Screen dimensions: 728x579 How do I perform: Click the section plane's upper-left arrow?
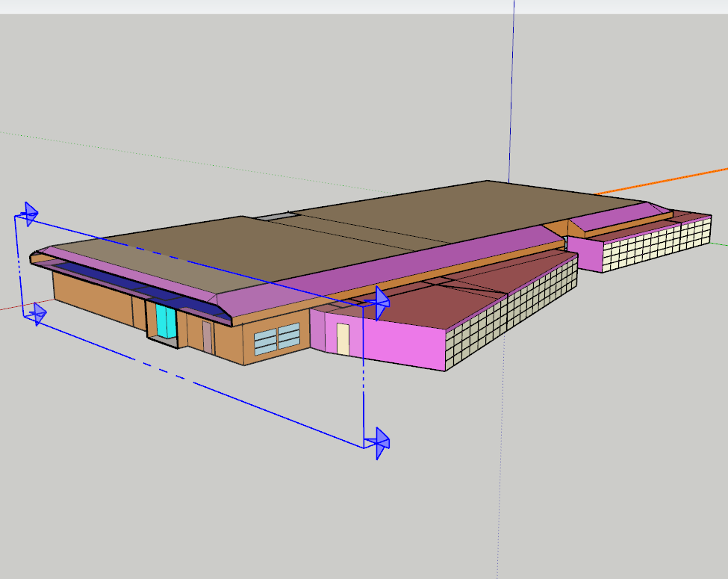click(x=31, y=214)
